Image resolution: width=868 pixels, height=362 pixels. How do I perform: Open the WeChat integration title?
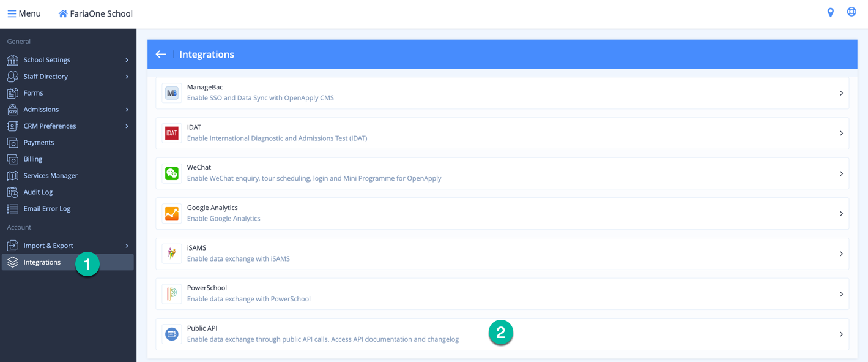199,167
